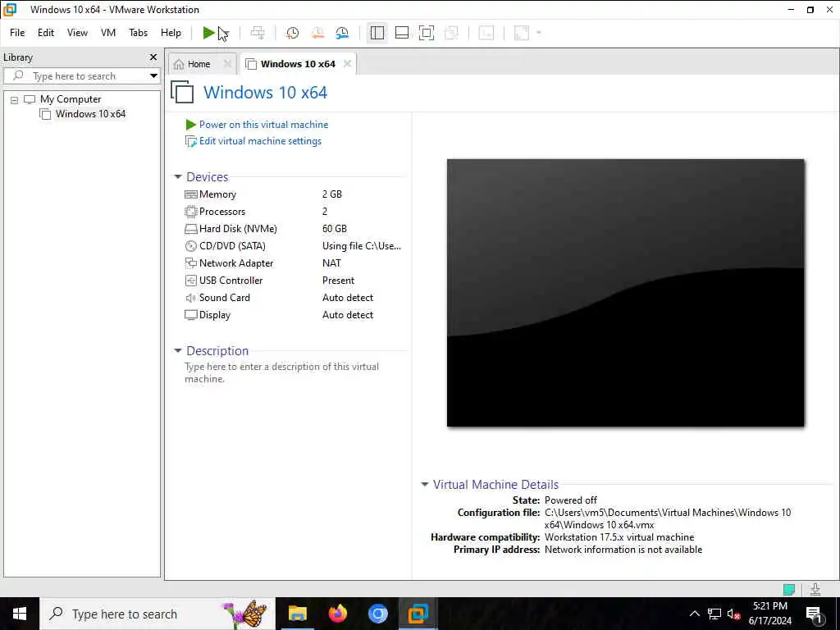The height and width of the screenshot is (630, 840).
Task: Click the revert to snapshot toolbar icon
Action: (x=317, y=33)
